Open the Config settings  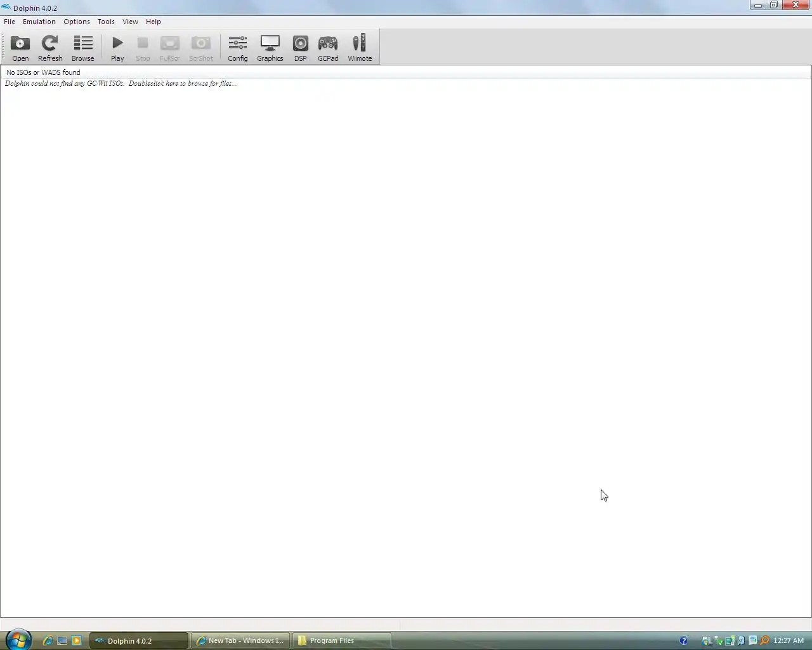tap(238, 48)
